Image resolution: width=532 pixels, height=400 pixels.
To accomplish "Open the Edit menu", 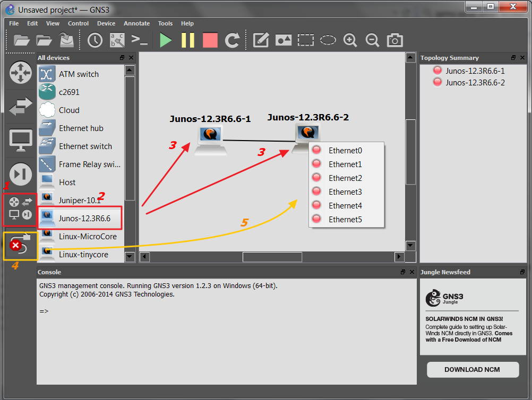I will point(32,23).
